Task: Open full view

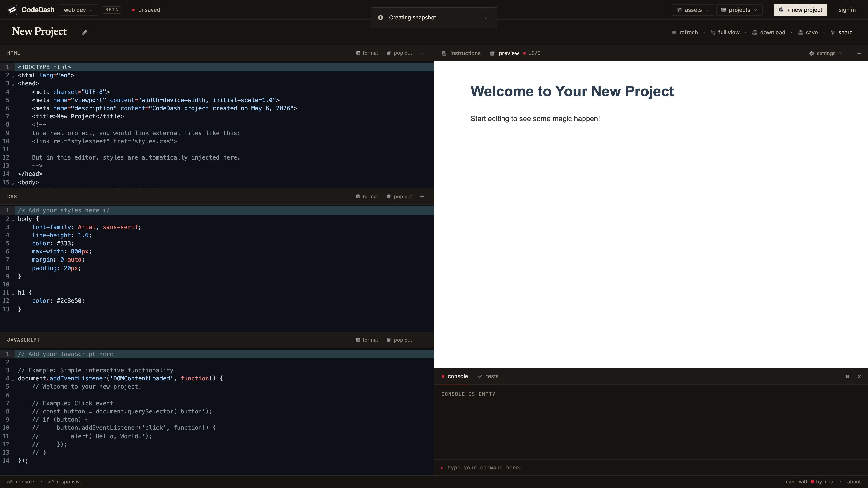Action: (x=725, y=32)
